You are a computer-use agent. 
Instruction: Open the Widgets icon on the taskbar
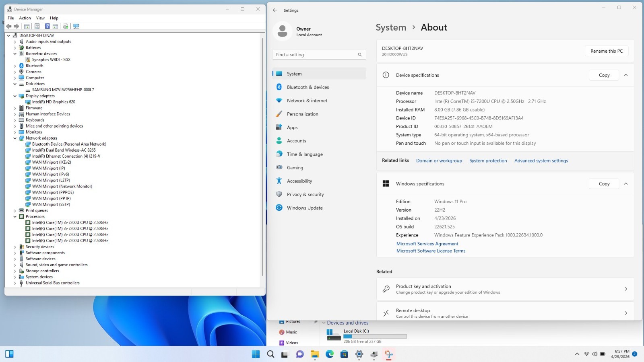[9, 354]
